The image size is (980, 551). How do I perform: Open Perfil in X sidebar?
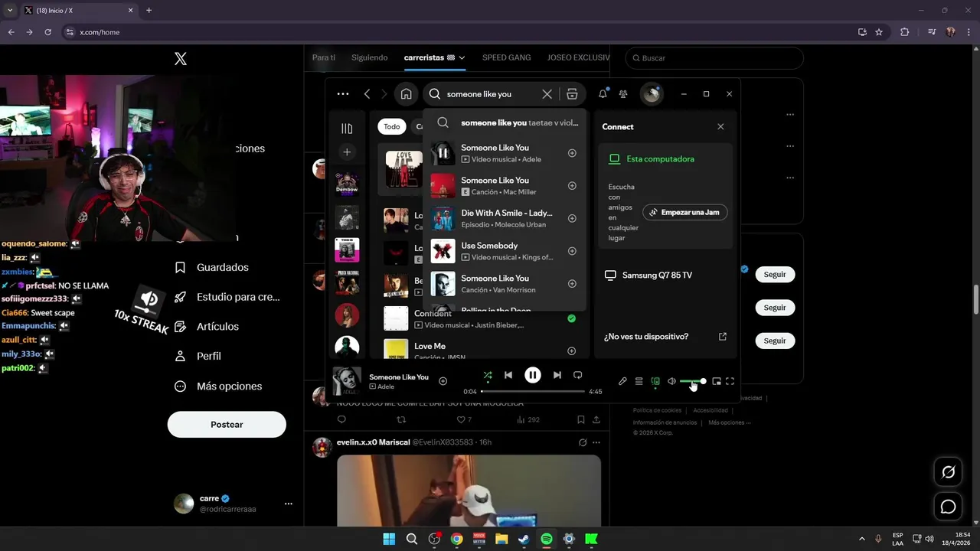[198, 356]
